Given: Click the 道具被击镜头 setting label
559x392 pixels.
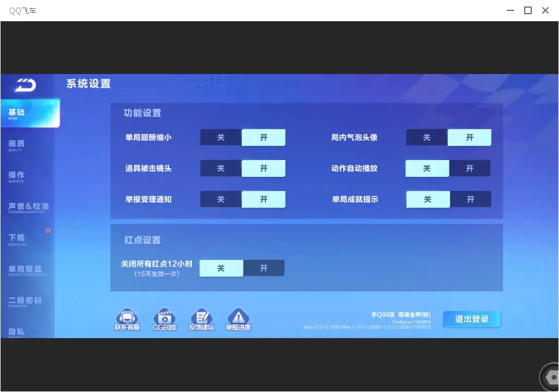Looking at the screenshot, I should click(x=148, y=168).
